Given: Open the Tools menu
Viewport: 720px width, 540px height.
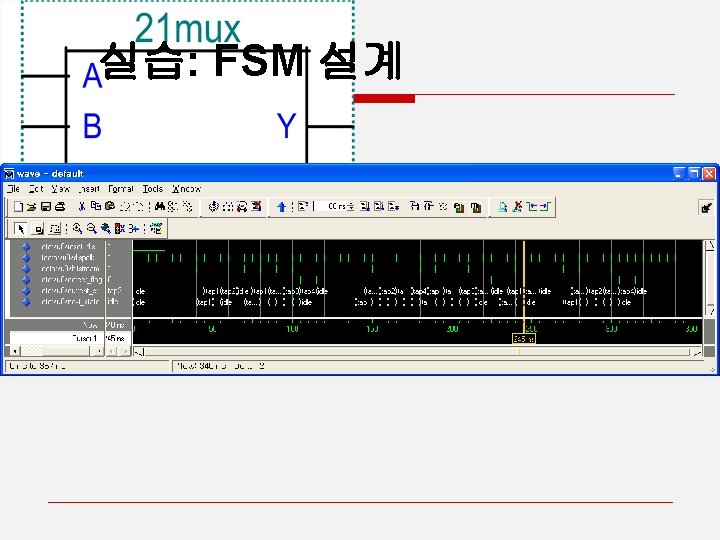Looking at the screenshot, I should point(152,189).
